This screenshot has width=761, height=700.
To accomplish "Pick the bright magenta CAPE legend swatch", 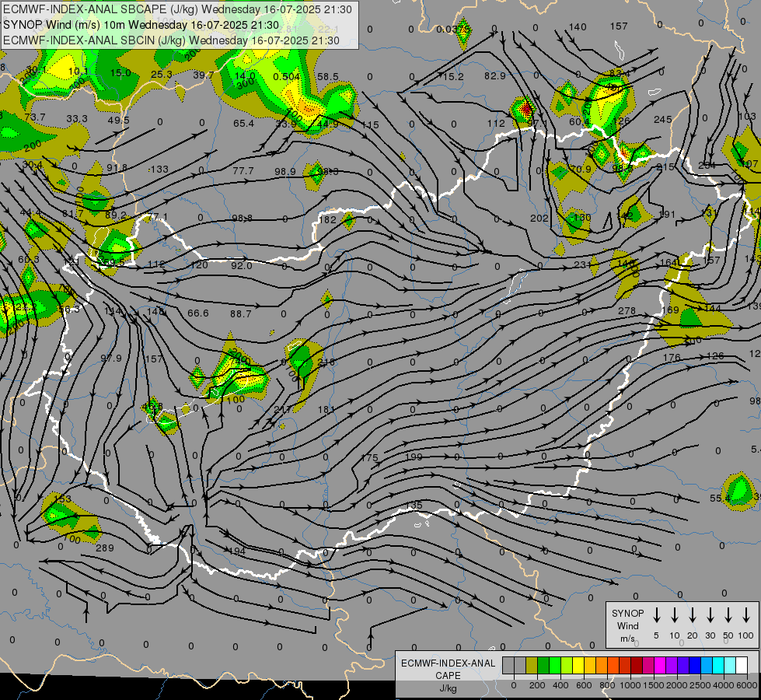I will tap(660, 665).
